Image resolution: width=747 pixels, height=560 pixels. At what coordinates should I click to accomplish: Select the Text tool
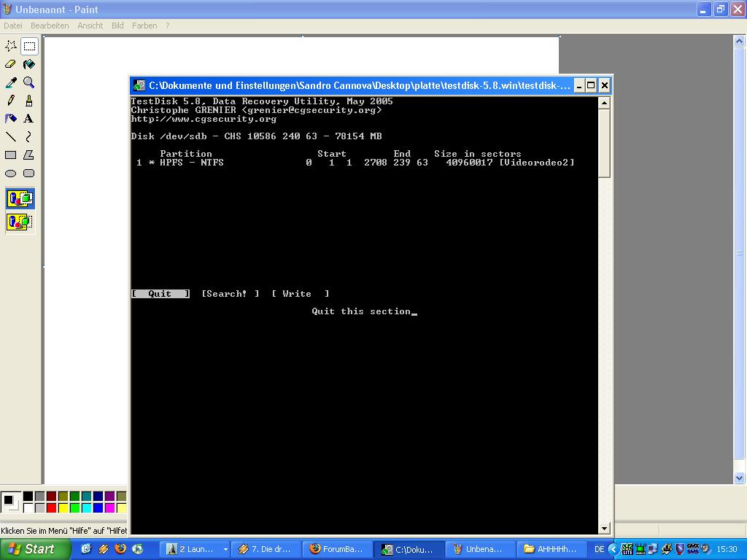29,119
